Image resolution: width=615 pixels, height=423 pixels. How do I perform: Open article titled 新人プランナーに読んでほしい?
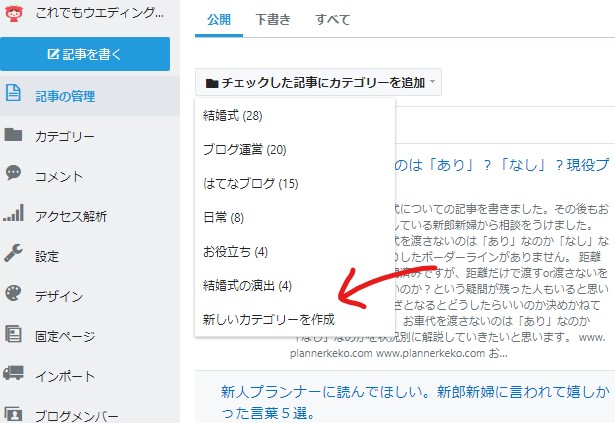[415, 402]
